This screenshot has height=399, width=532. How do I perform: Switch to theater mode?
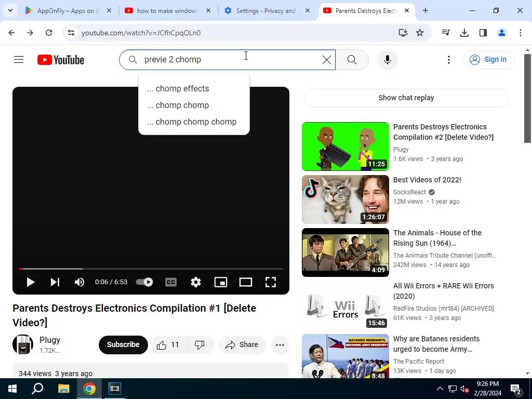246,282
